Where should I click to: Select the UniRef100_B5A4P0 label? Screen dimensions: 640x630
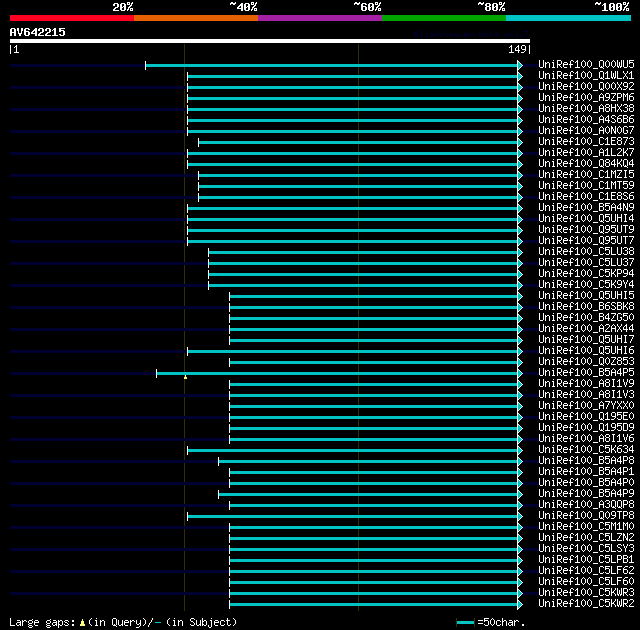586,483
